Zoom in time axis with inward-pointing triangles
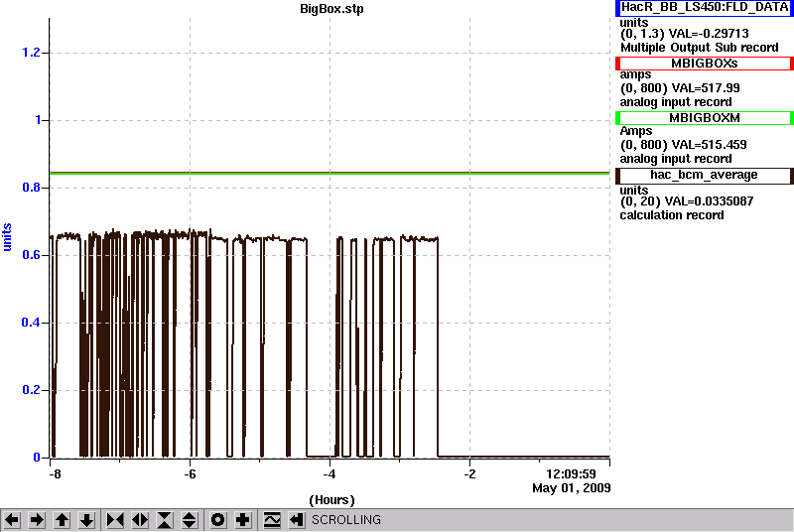Viewport: 794px width, 532px height. (115, 520)
